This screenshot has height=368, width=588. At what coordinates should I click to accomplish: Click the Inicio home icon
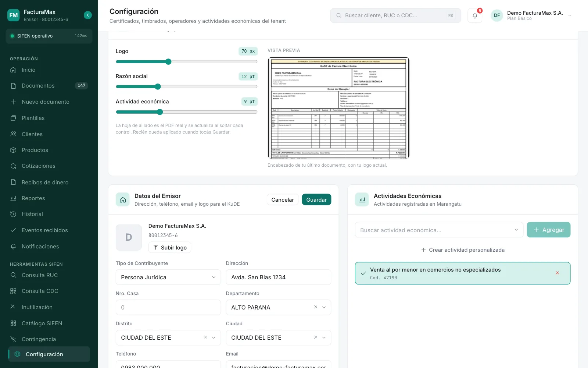(13, 70)
